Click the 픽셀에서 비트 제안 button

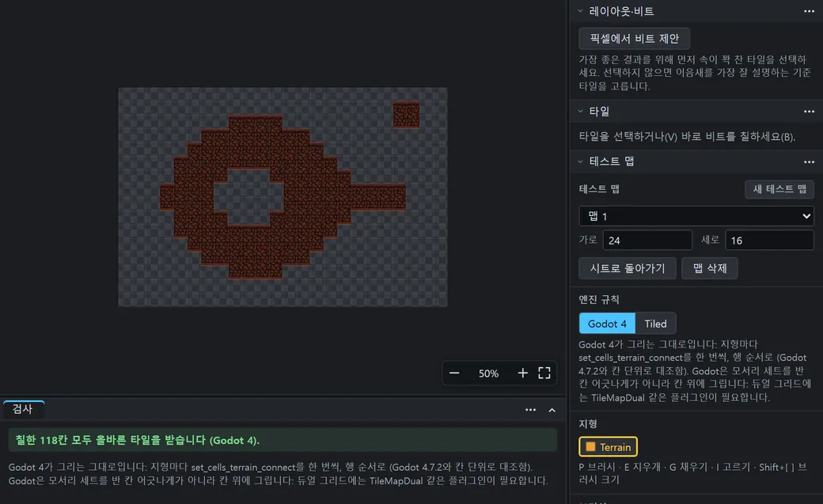pyautogui.click(x=634, y=38)
